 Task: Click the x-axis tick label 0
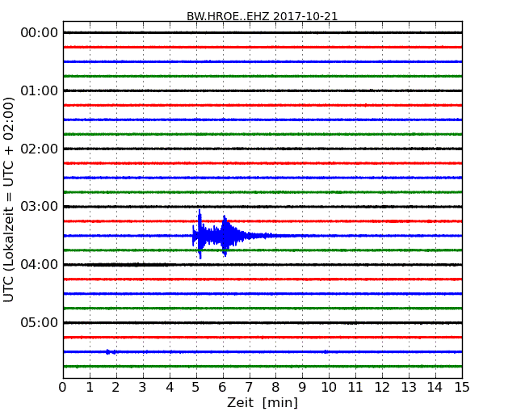(x=63, y=388)
